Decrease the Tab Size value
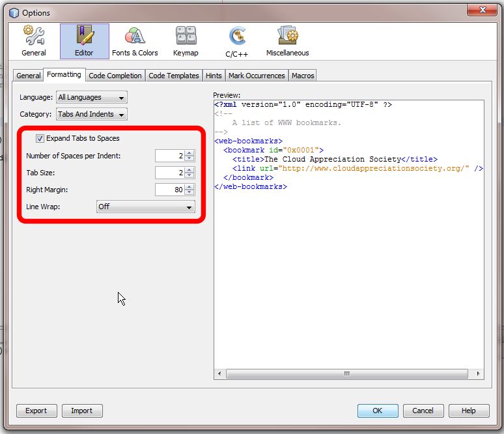 189,175
